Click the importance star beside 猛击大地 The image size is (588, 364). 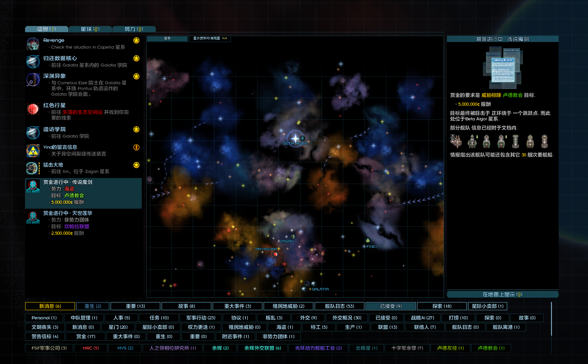136,165
